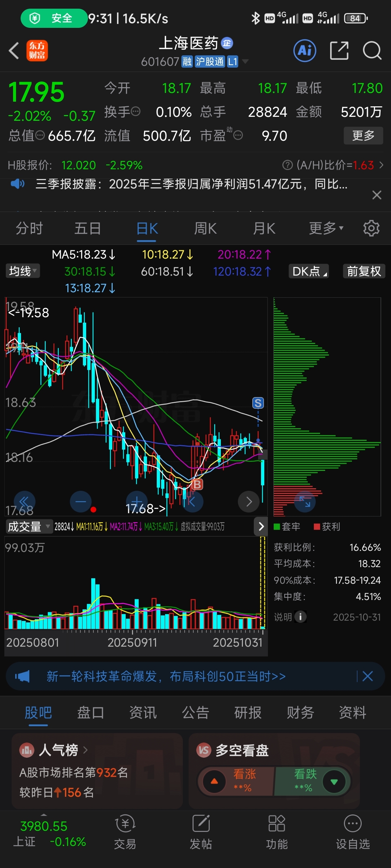Switch to 分时 tab

pos(29,228)
